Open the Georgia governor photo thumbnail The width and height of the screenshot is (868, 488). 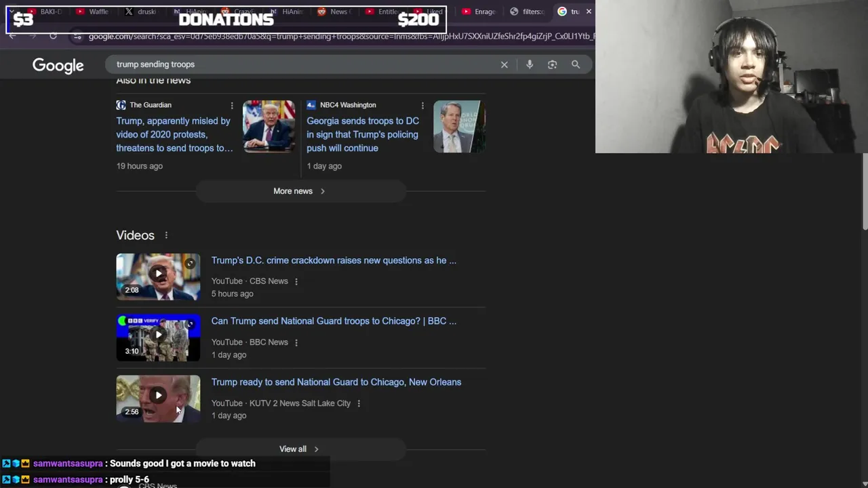pyautogui.click(x=459, y=126)
